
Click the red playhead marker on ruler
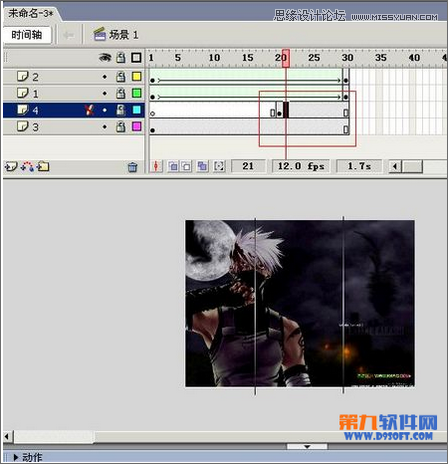point(286,58)
